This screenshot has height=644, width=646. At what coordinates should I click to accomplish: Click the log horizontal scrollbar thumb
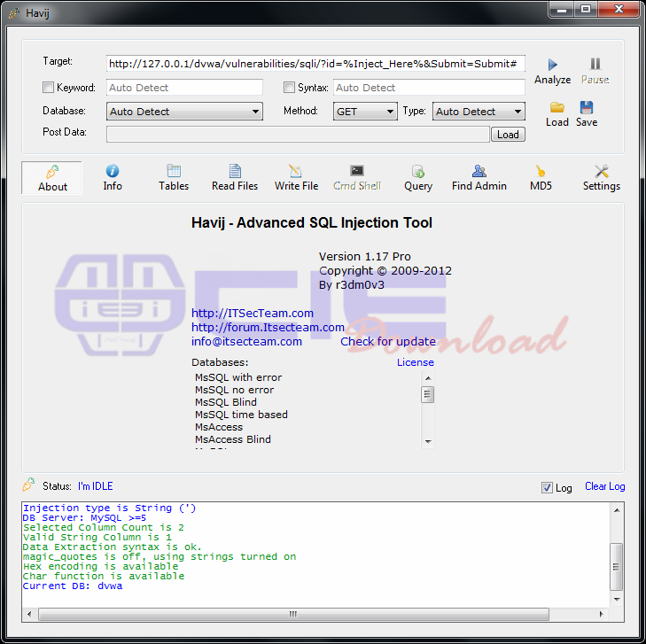pyautogui.click(x=293, y=614)
